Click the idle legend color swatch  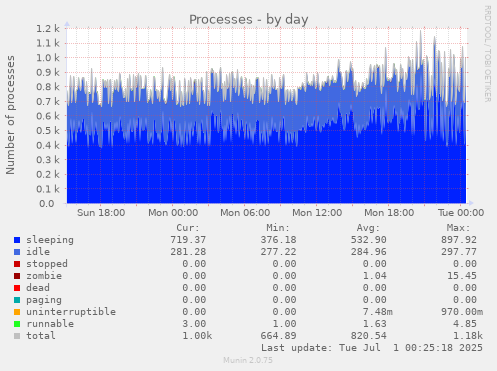click(17, 252)
